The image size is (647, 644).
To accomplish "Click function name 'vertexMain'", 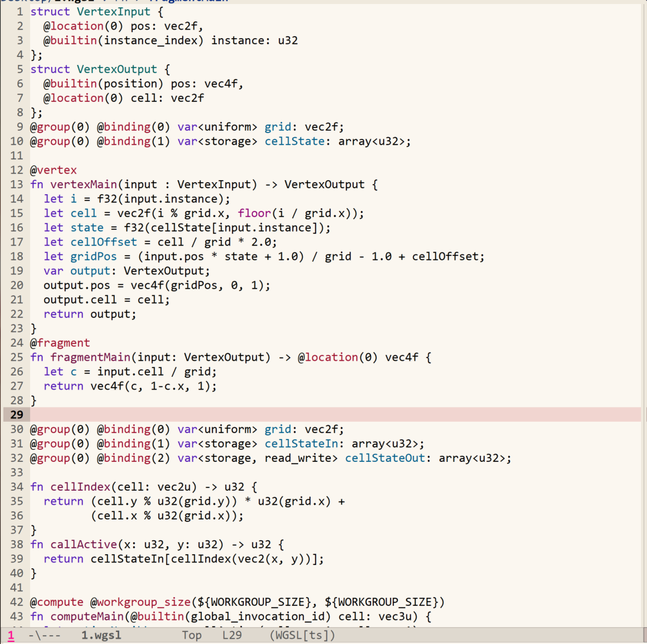I will click(x=84, y=185).
